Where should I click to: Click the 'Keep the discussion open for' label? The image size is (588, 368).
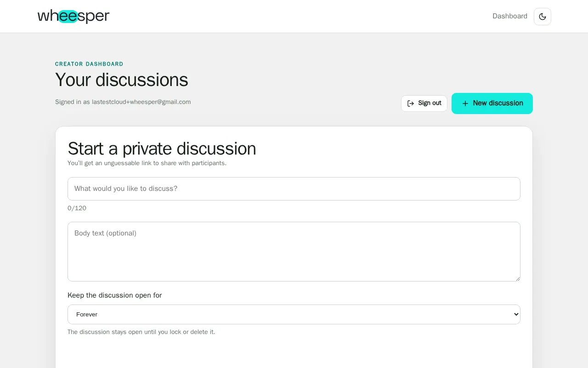114,295
